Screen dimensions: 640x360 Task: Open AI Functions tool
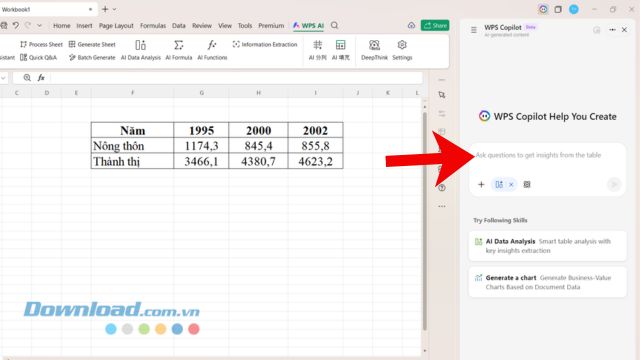point(212,50)
